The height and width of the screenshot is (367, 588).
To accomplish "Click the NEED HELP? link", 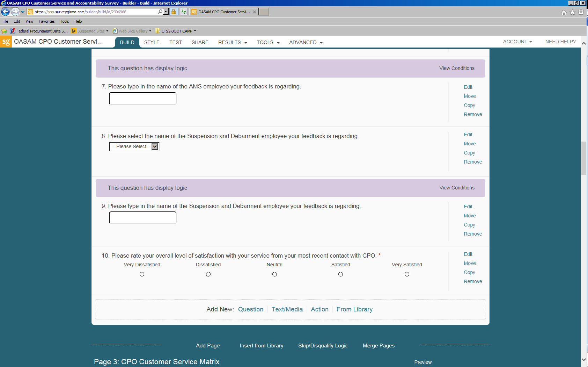I will (560, 42).
